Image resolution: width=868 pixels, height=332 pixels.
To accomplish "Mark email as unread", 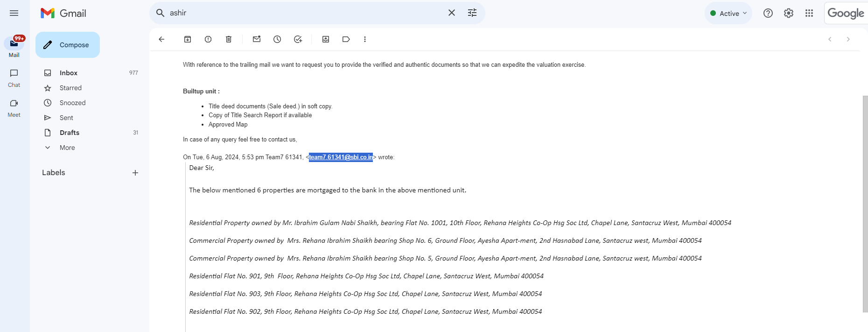I will click(x=257, y=39).
